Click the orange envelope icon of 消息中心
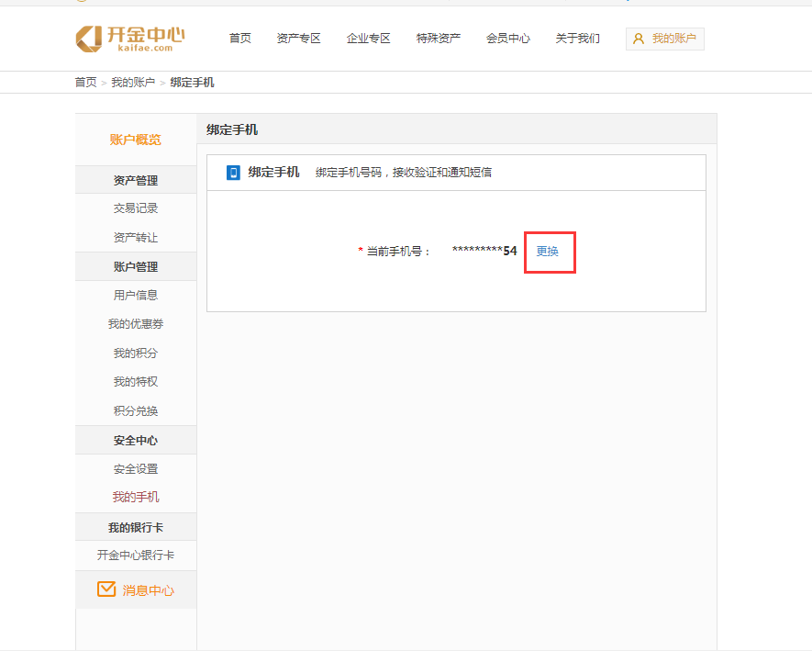812x651 pixels. pos(106,589)
